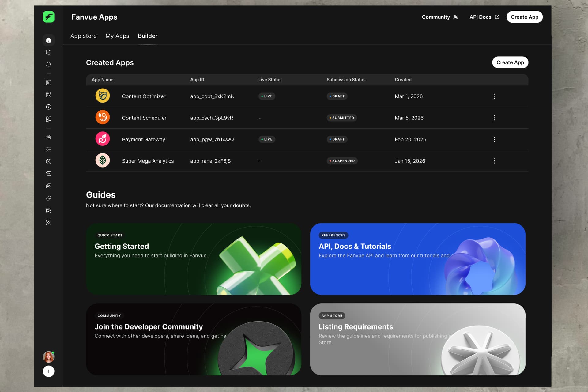Click the Content Scheduler orange app icon

point(103,117)
